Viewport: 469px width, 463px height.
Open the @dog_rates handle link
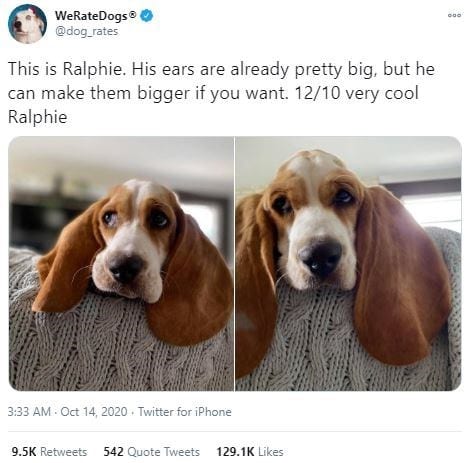(86, 31)
